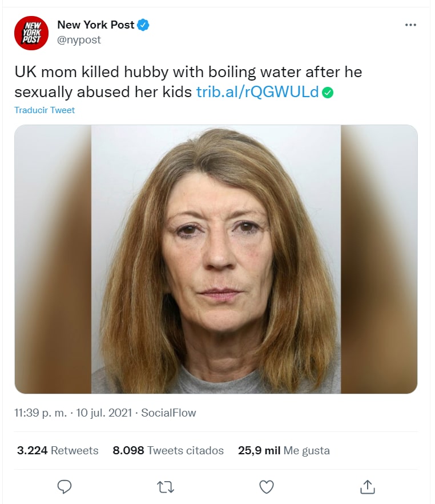Open the New York Post display name
This screenshot has width=435, height=504.
pyautogui.click(x=95, y=25)
